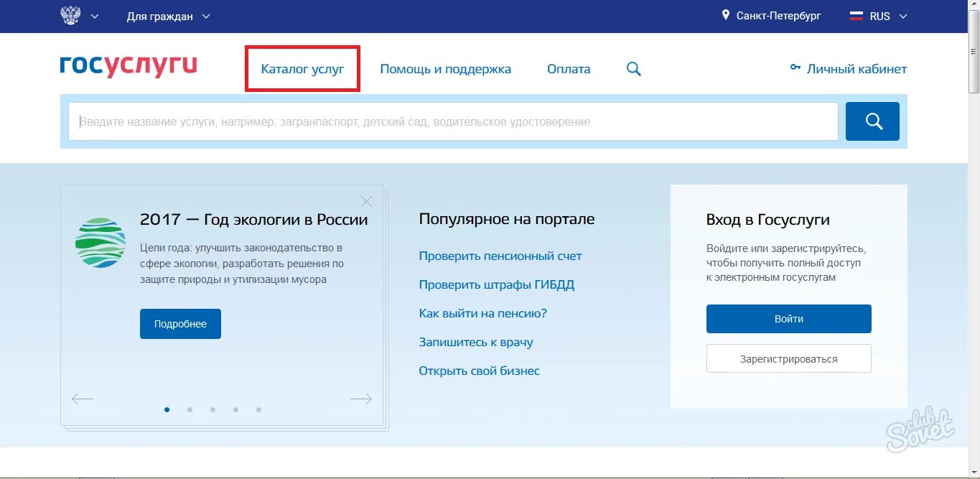Go to the previous banner slide arrow
The height and width of the screenshot is (479, 980).
(x=83, y=399)
